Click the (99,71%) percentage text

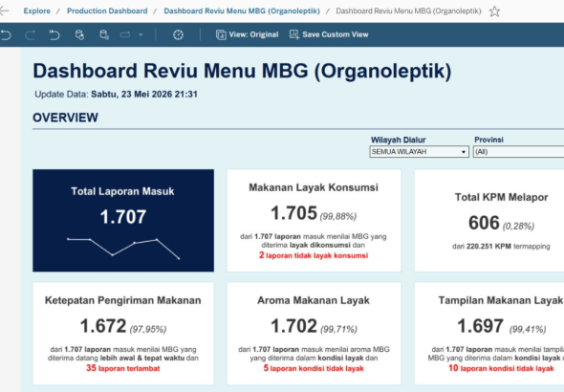338,329
